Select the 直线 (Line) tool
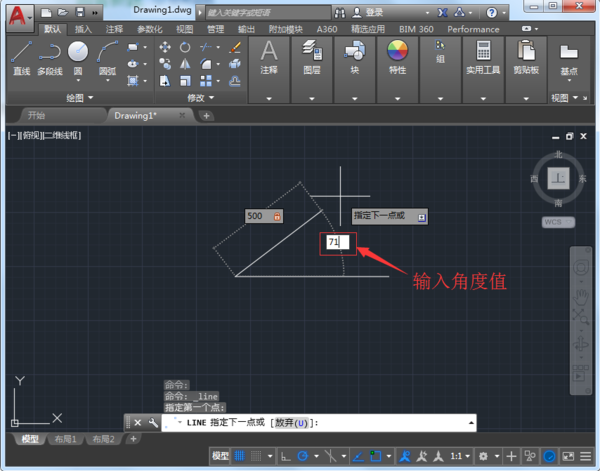Viewport: 600px width, 471px height. pyautogui.click(x=22, y=57)
